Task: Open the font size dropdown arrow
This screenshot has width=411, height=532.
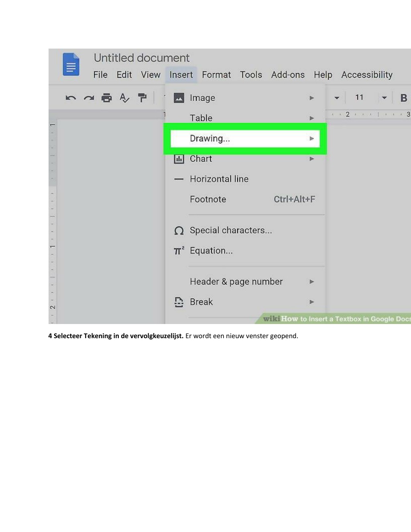Action: click(x=384, y=98)
